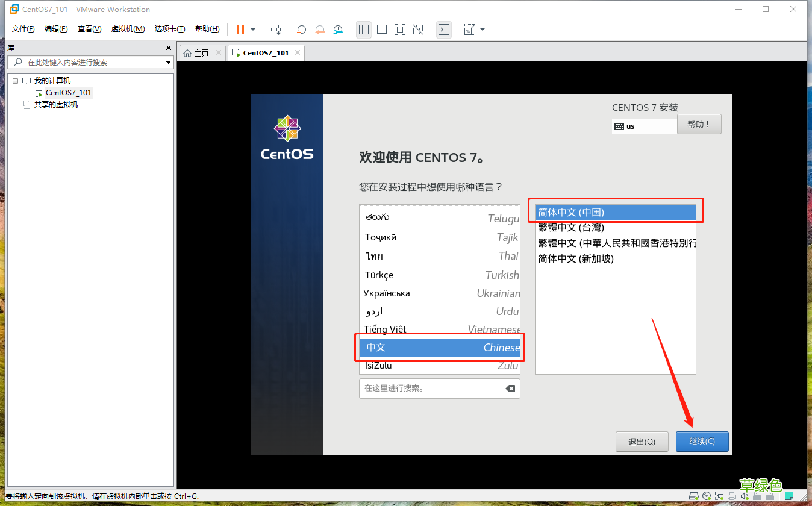Click the 帮助 button in the installer

click(x=699, y=124)
